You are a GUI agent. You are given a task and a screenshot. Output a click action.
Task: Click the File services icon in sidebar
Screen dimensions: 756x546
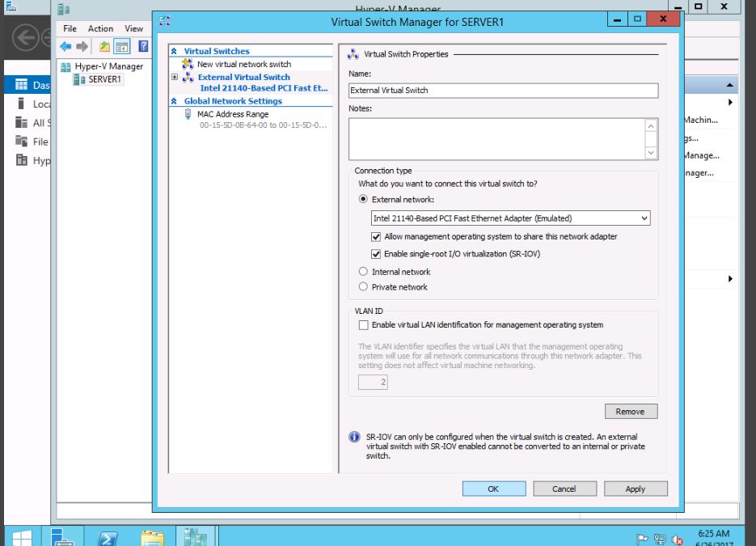pos(21,142)
